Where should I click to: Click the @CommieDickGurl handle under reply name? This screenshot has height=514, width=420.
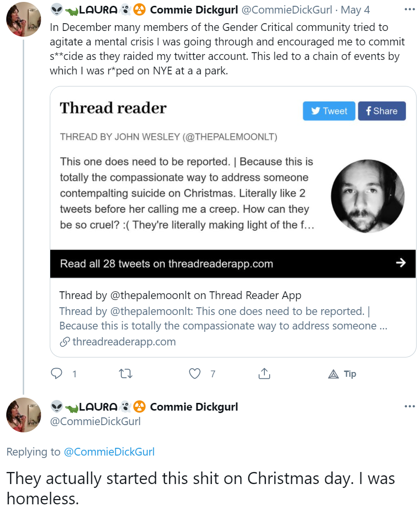tap(95, 421)
